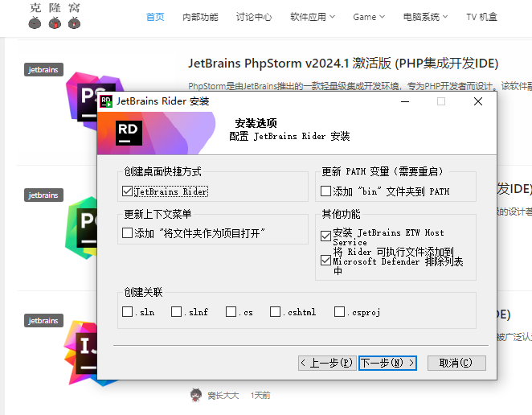Close the Rider installer window
The image size is (532, 415).
(x=478, y=101)
